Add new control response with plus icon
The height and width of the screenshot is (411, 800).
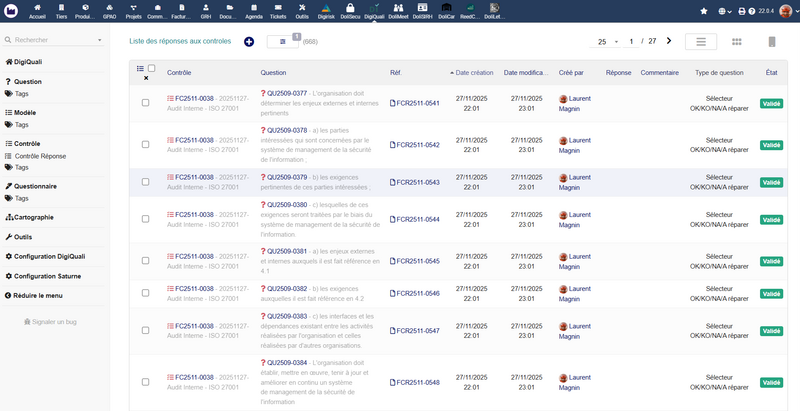[x=249, y=42]
